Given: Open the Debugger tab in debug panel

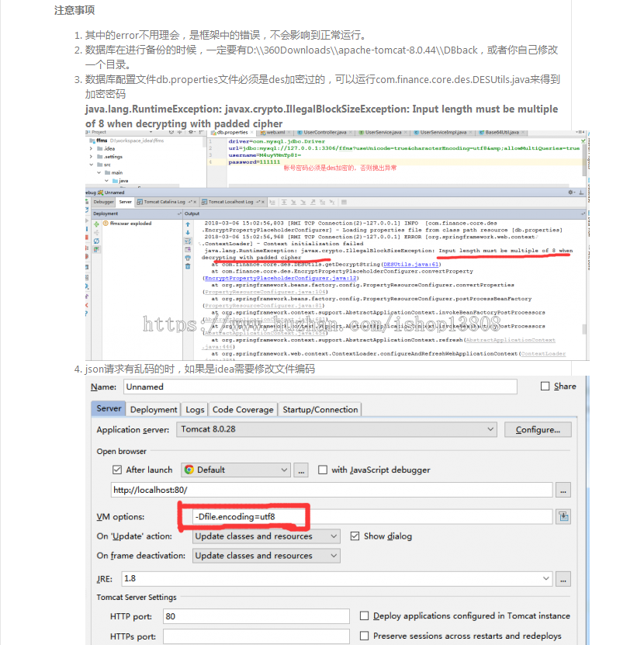Looking at the screenshot, I should [x=103, y=202].
